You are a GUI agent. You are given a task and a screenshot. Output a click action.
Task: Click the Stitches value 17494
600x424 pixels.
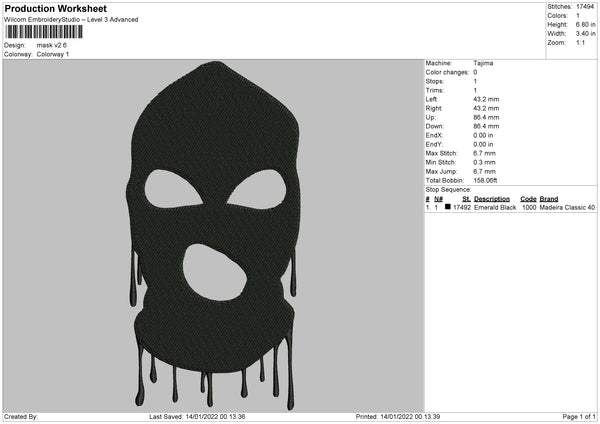(x=585, y=7)
